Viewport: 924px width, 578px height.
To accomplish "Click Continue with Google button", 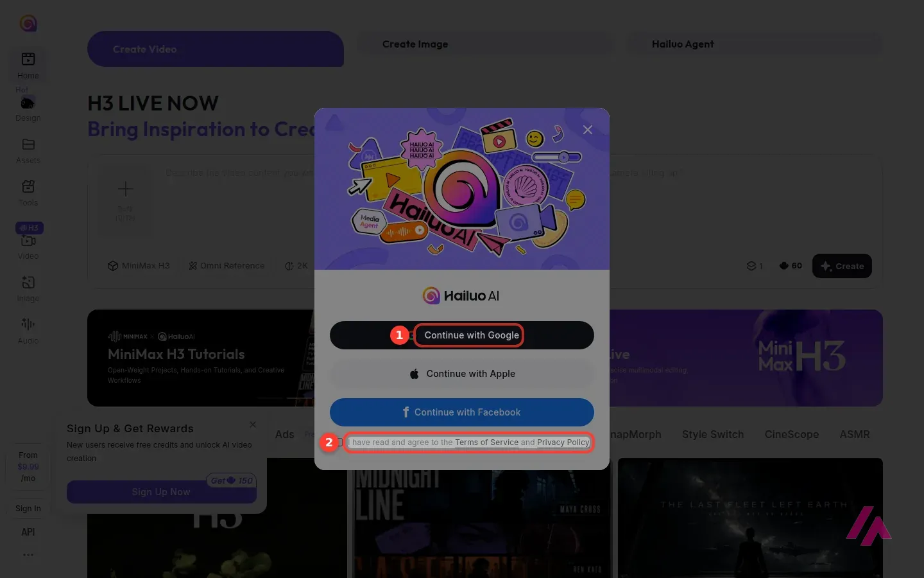I will [x=462, y=335].
